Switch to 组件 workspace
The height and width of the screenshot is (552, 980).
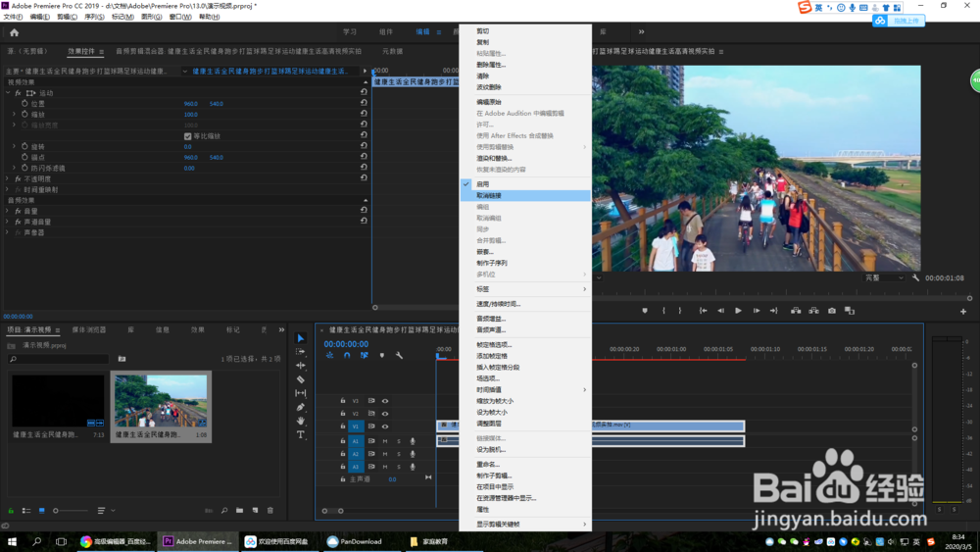pyautogui.click(x=385, y=32)
